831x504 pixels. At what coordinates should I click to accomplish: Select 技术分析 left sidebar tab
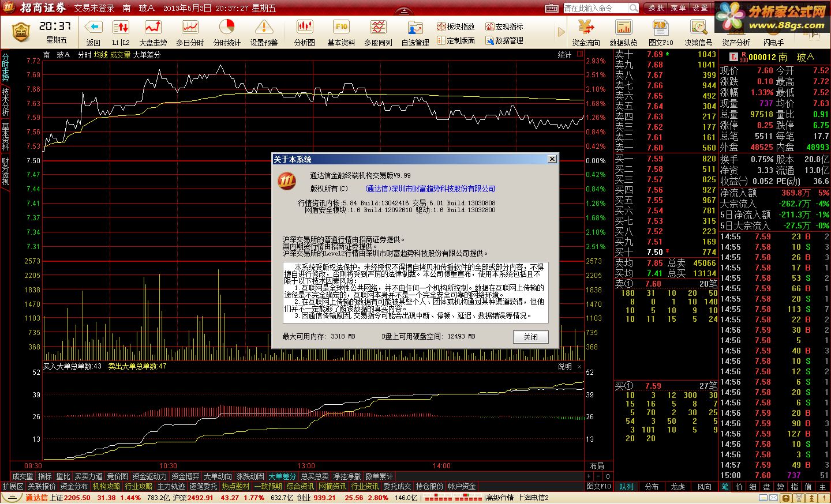(x=5, y=101)
